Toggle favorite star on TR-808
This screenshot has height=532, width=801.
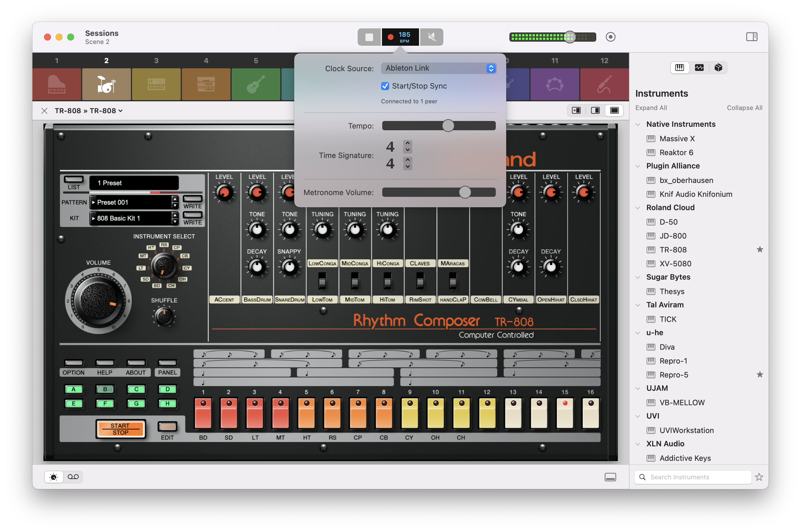pyautogui.click(x=760, y=250)
